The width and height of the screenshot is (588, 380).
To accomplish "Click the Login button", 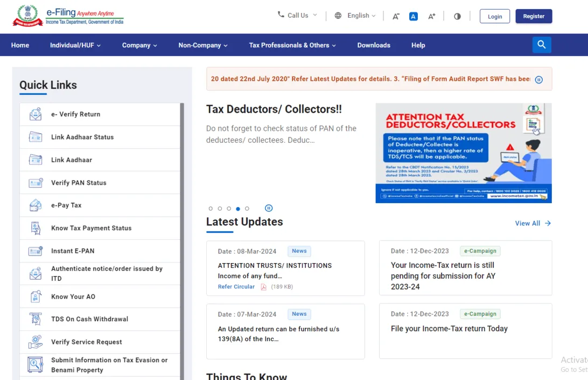I will pos(494,16).
